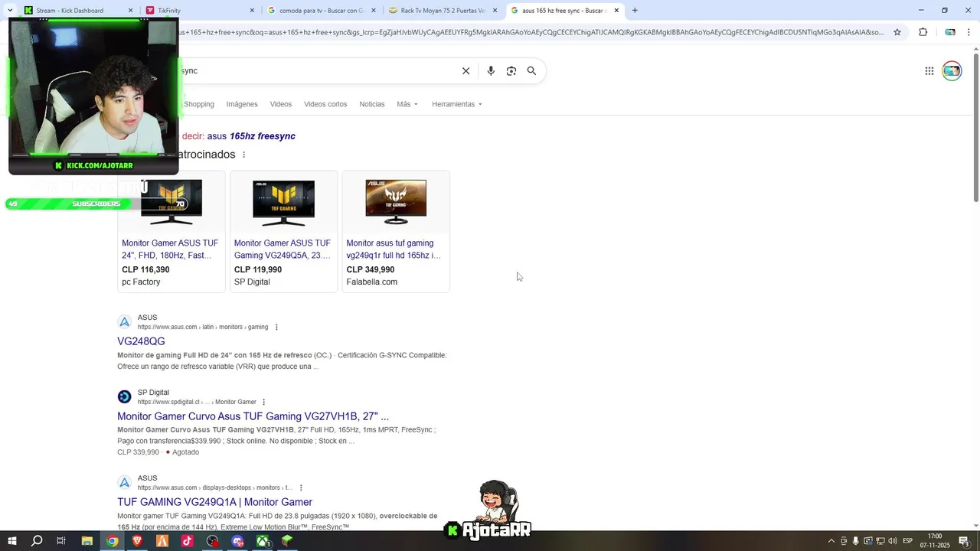
Task: Select the Noticias search filter
Action: click(372, 104)
